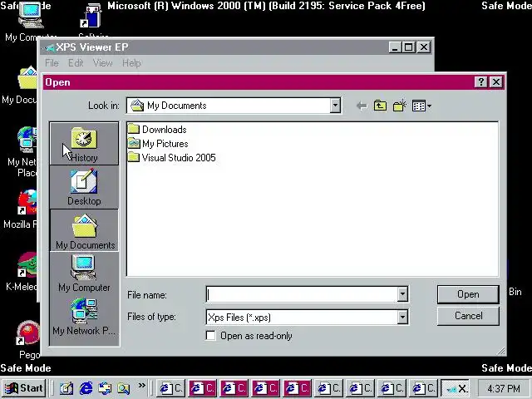Click the question mark help button
Screen dimensions: 532x399
click(x=480, y=81)
